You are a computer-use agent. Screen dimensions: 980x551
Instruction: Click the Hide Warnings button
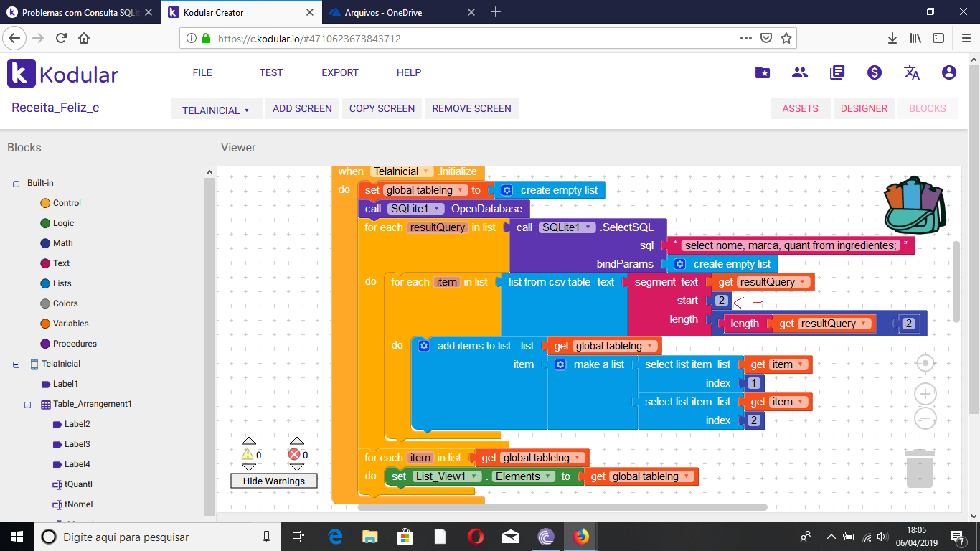tap(273, 481)
